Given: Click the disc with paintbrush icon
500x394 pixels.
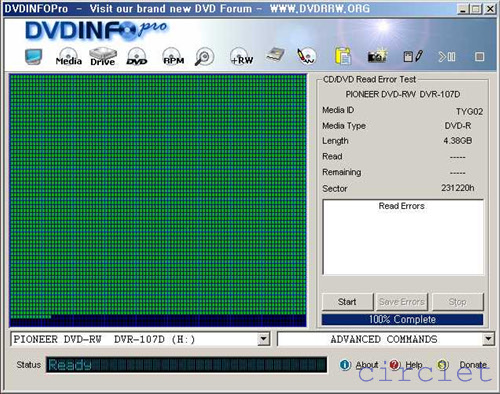Looking at the screenshot, I should coord(307,56).
